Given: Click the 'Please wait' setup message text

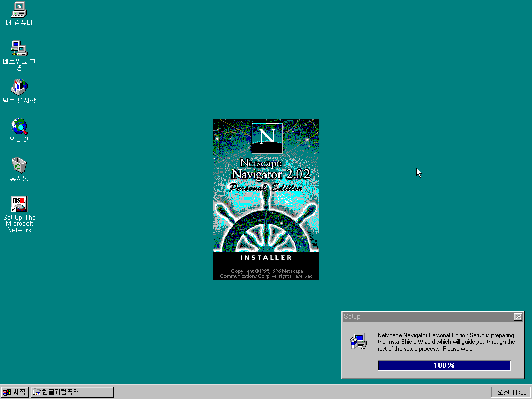Looking at the screenshot, I should click(x=457, y=349).
